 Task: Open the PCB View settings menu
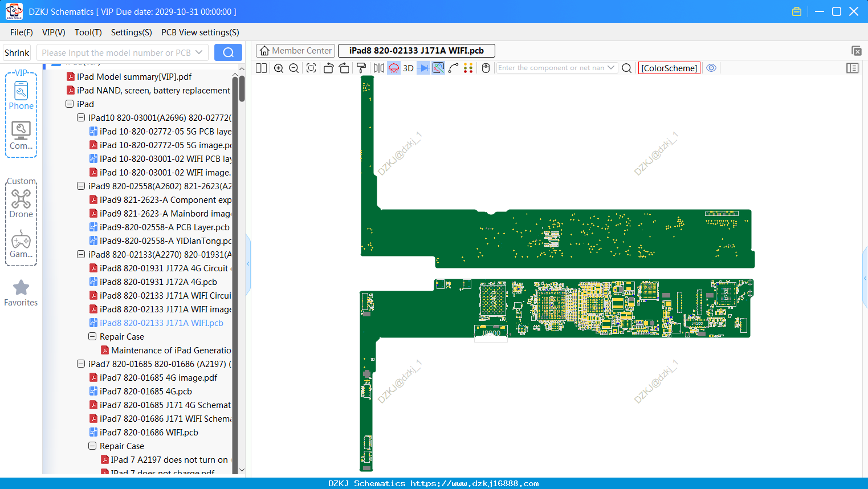pos(200,32)
